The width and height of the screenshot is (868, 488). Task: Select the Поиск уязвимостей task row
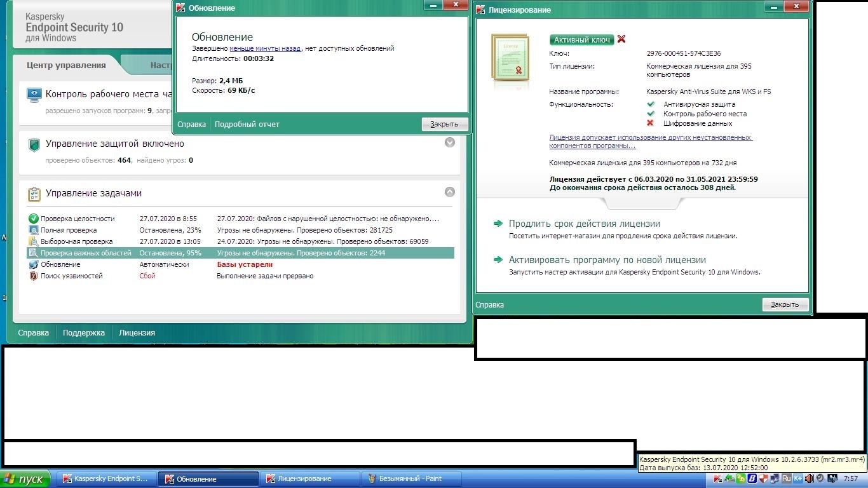(x=240, y=276)
